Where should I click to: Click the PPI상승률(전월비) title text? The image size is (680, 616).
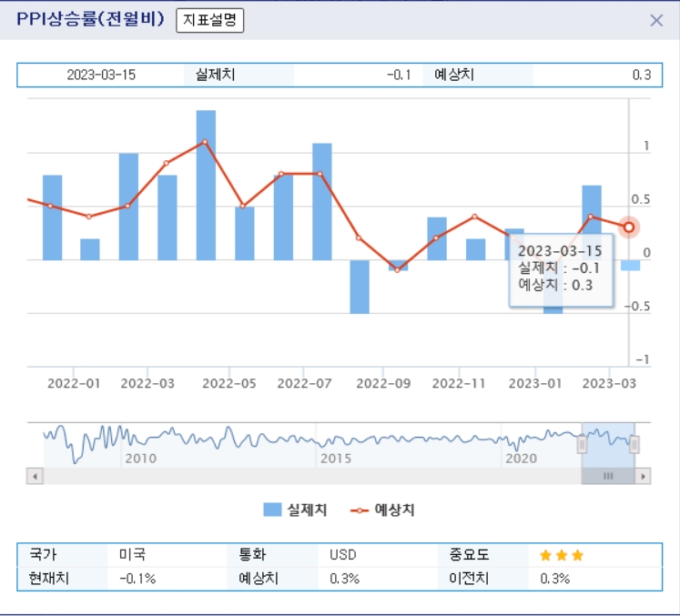tap(90, 19)
